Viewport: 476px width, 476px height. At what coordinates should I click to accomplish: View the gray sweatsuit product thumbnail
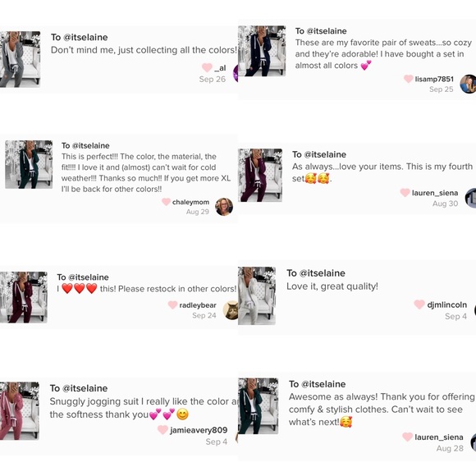[x=20, y=59]
